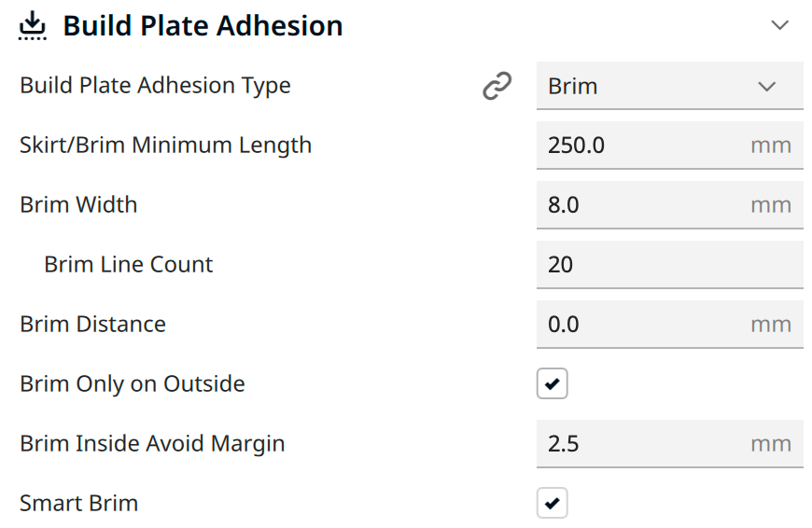Select the Build Plate Adhesion header title
Image resolution: width=812 pixels, height=528 pixels.
[203, 26]
